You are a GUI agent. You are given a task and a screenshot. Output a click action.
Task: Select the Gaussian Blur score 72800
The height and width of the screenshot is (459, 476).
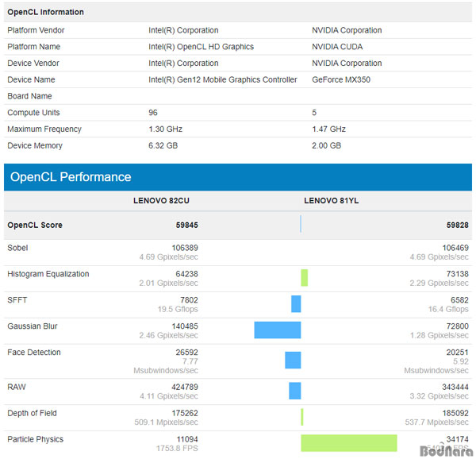click(x=458, y=326)
